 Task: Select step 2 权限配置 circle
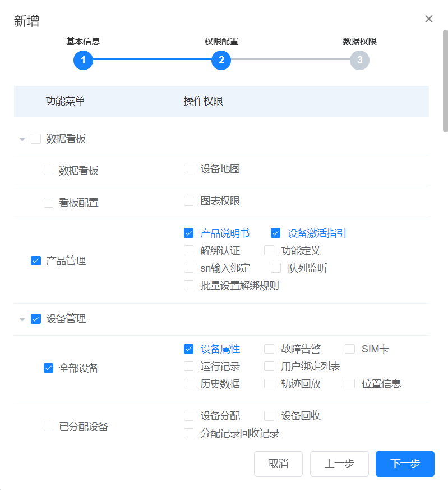221,60
